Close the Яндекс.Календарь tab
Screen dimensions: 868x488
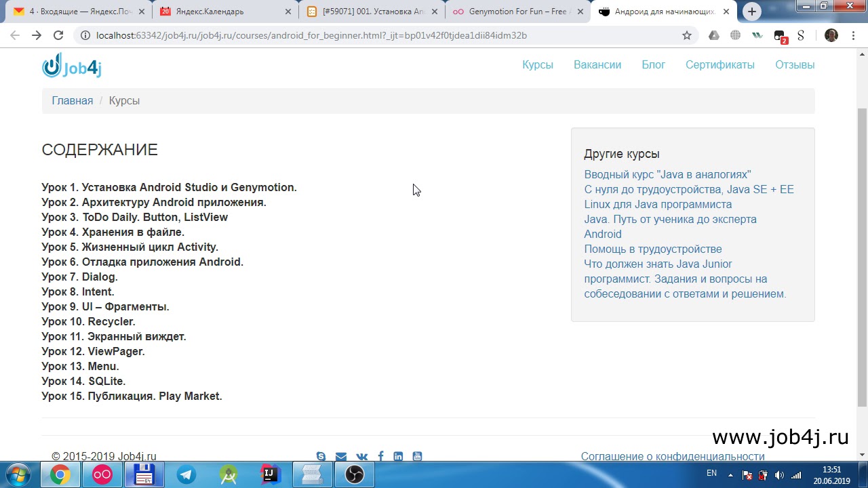tap(288, 12)
